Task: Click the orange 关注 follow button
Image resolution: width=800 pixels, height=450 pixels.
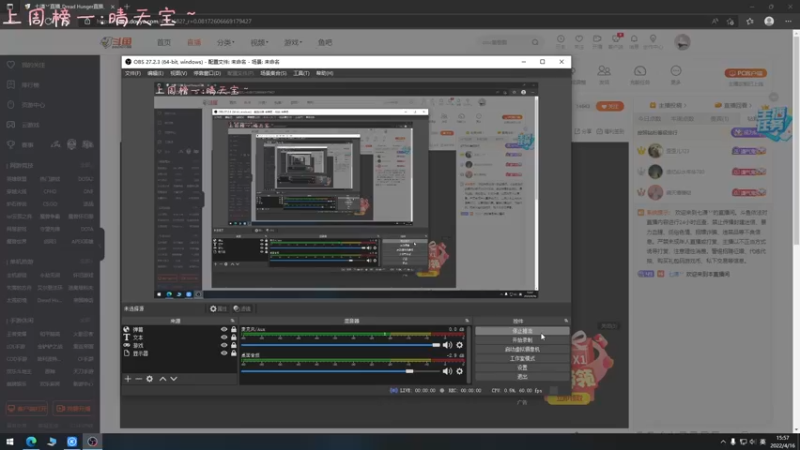Action: tap(610, 106)
